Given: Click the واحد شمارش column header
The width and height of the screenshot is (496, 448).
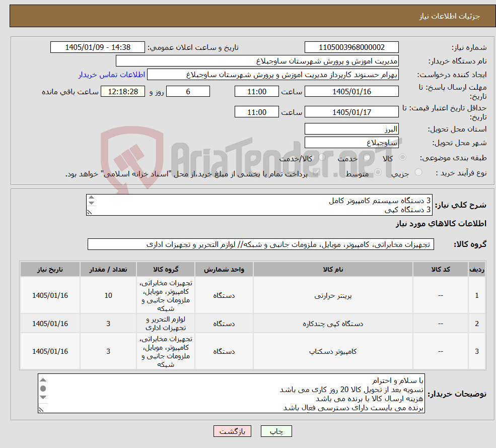Looking at the screenshot, I should click(224, 270).
